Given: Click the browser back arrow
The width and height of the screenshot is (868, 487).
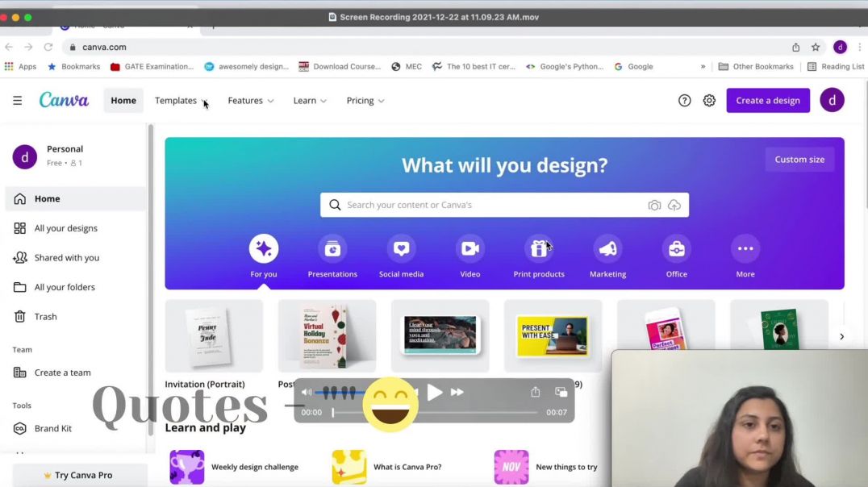Looking at the screenshot, I should 9,47.
